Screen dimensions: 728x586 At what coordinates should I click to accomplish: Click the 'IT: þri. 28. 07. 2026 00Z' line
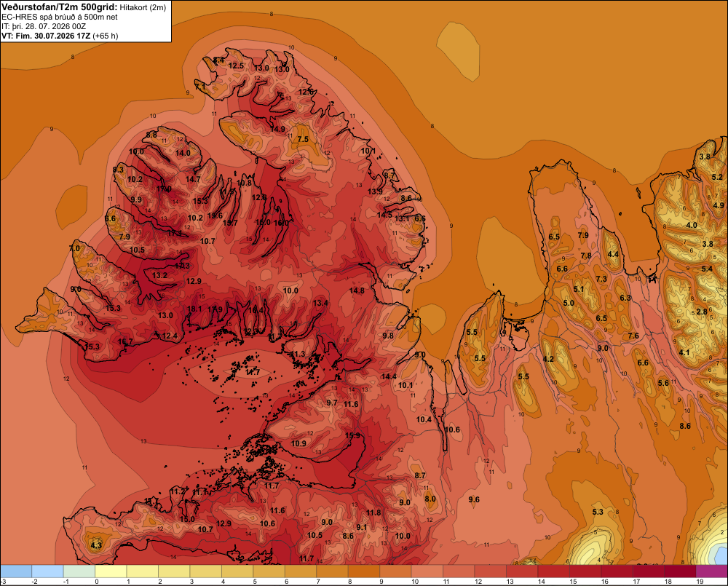(44, 26)
